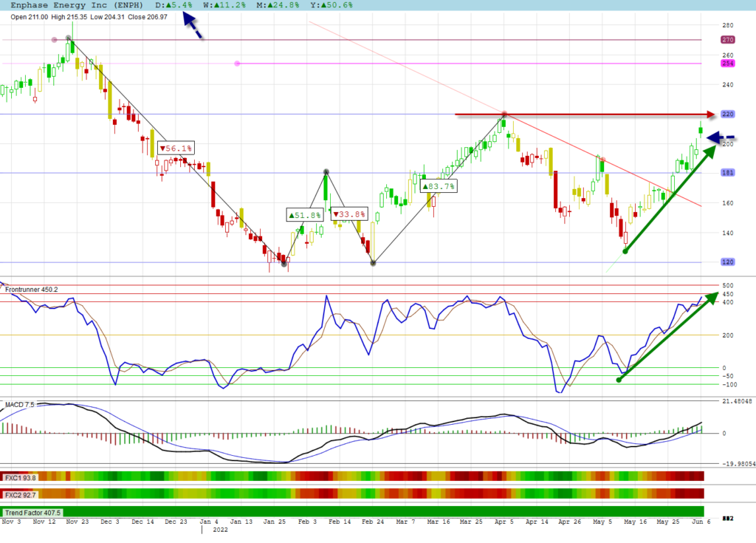
Task: Click the Enphase Energy Inc (ENPH) title
Action: tap(77, 5)
